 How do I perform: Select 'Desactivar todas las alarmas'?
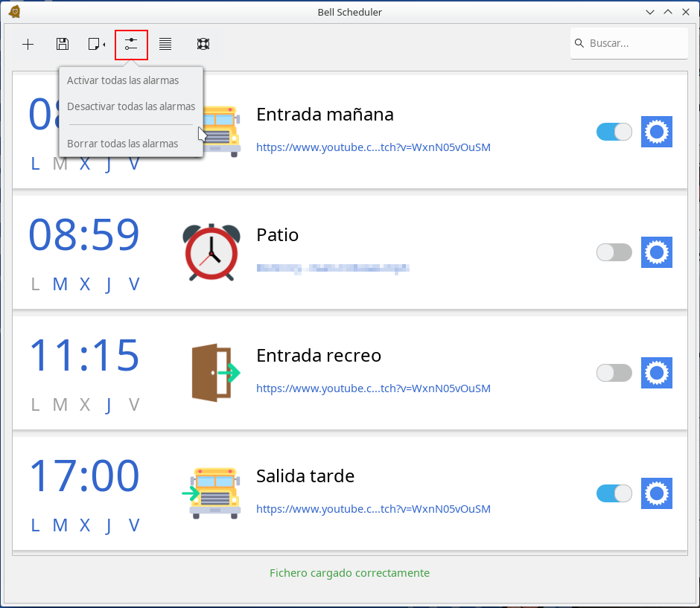pyautogui.click(x=131, y=106)
